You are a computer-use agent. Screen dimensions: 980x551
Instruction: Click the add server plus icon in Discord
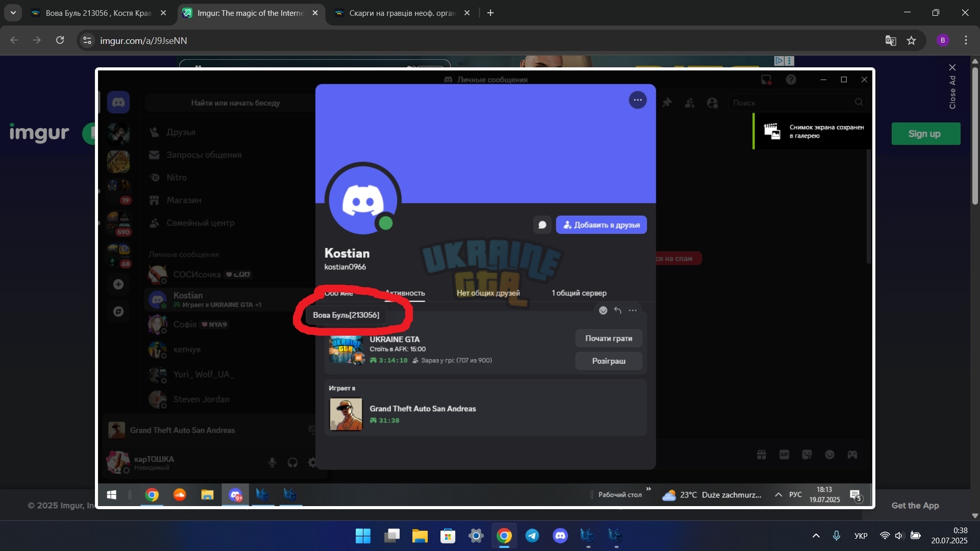click(118, 284)
